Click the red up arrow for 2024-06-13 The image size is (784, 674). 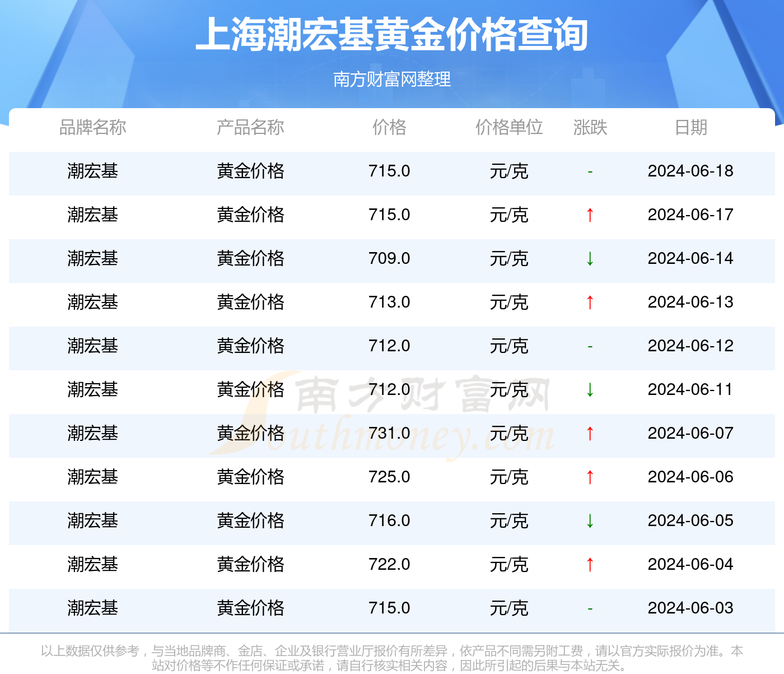point(590,302)
